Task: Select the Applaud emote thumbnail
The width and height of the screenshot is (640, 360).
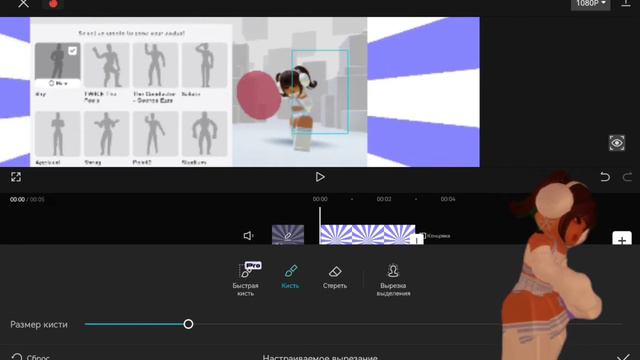Action: tap(58, 134)
